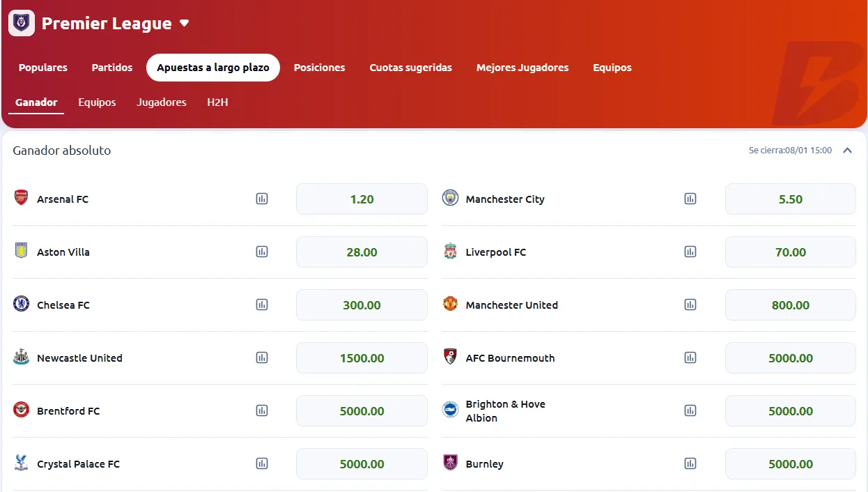The width and height of the screenshot is (868, 492).
Task: Open Chelsea FC statistics chart icon
Action: point(262,305)
